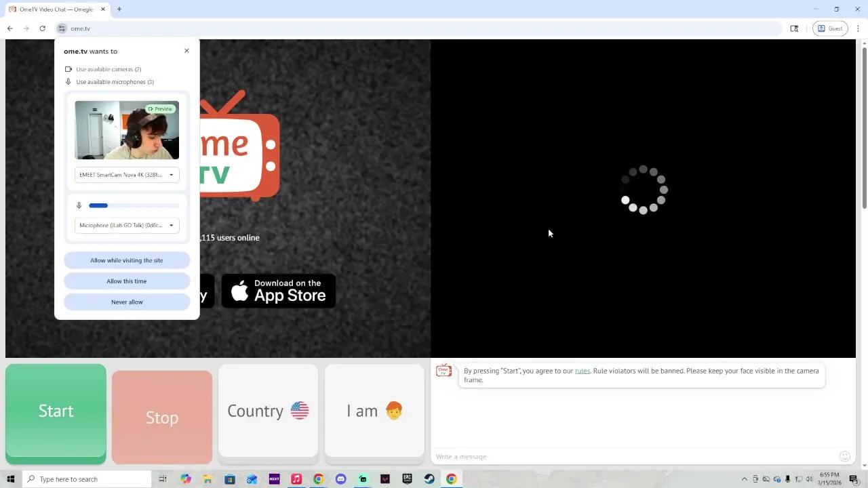Close the OmeTV Video Chat tab
The image size is (868, 488).
pyautogui.click(x=103, y=9)
